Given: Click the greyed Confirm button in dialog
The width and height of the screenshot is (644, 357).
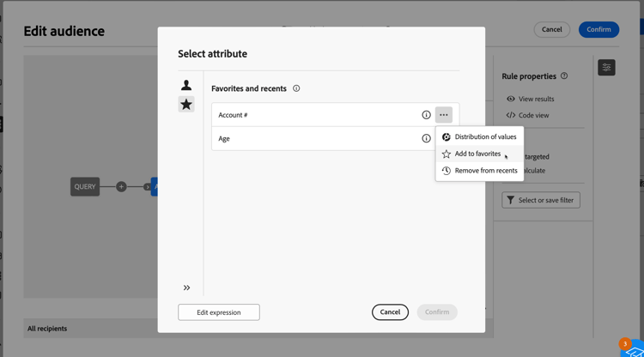Looking at the screenshot, I should pos(437,312).
